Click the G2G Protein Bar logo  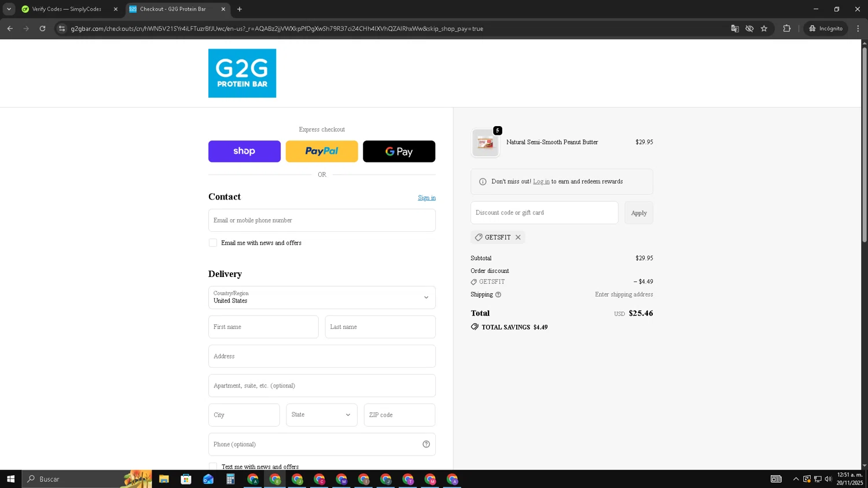pyautogui.click(x=242, y=73)
